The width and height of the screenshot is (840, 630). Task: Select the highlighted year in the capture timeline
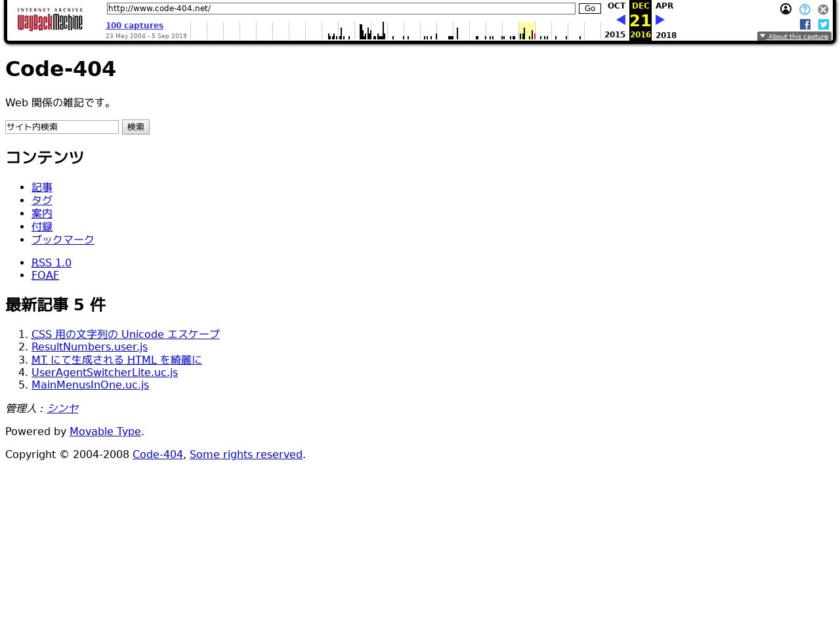coord(526,31)
